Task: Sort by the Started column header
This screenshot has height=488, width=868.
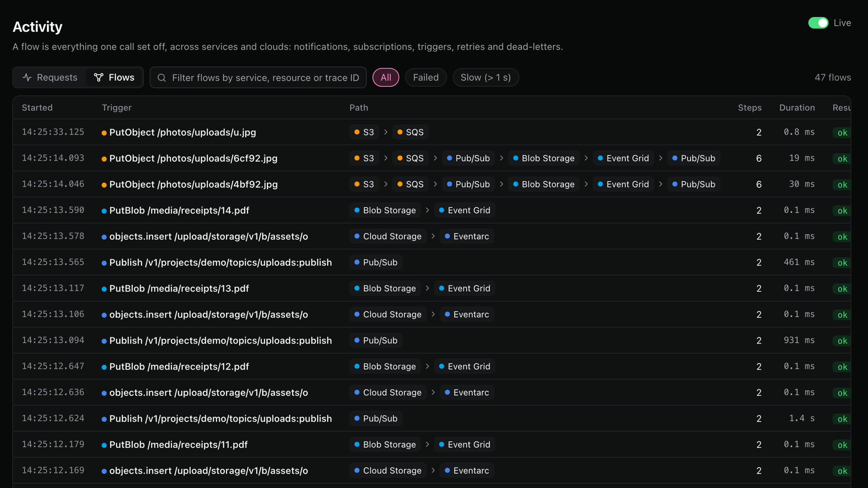Action: coord(37,108)
